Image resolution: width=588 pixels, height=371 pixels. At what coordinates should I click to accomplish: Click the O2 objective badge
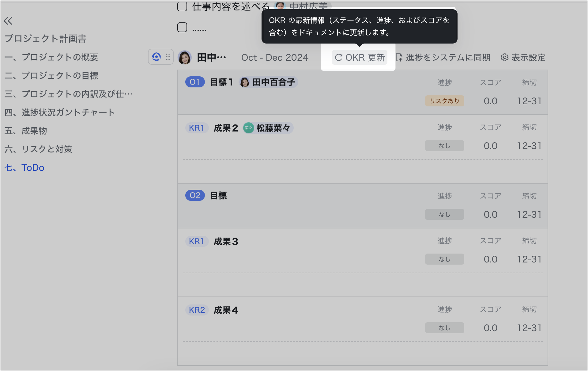195,195
